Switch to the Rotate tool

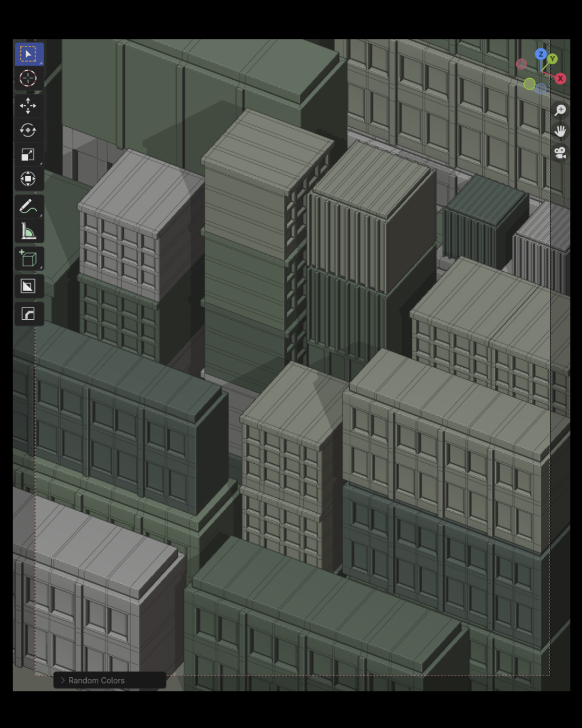coord(28,131)
